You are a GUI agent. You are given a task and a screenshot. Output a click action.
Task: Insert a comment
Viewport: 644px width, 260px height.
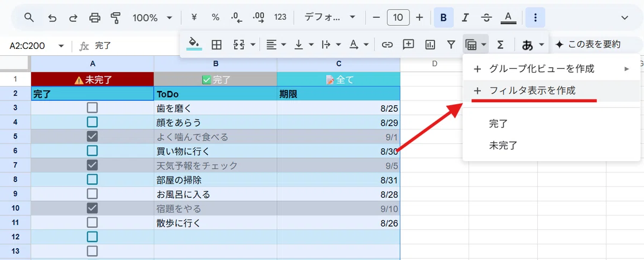tap(408, 45)
